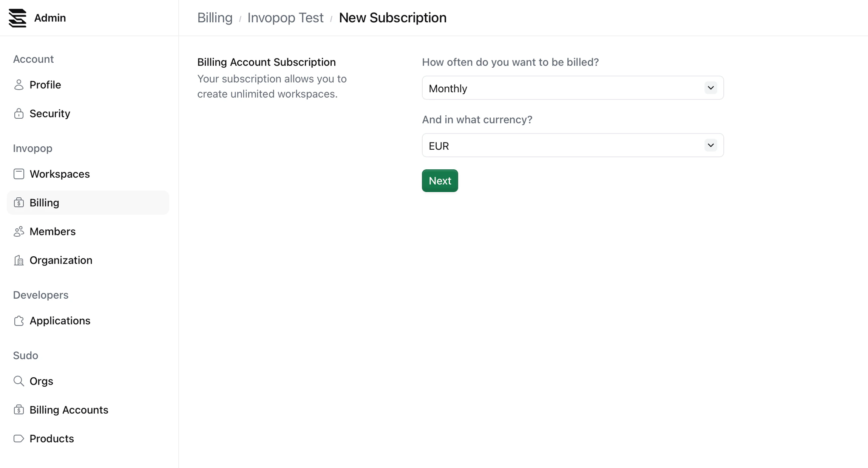868x468 pixels.
Task: Click the Applications puzzle icon
Action: pyautogui.click(x=19, y=321)
